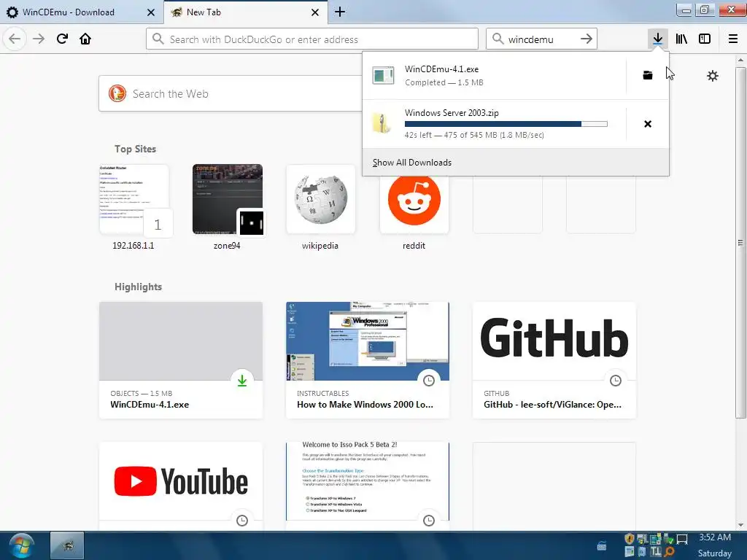Close the WinCDEmu - Download tab
Viewport: 747px width, 560px height.
coord(151,12)
